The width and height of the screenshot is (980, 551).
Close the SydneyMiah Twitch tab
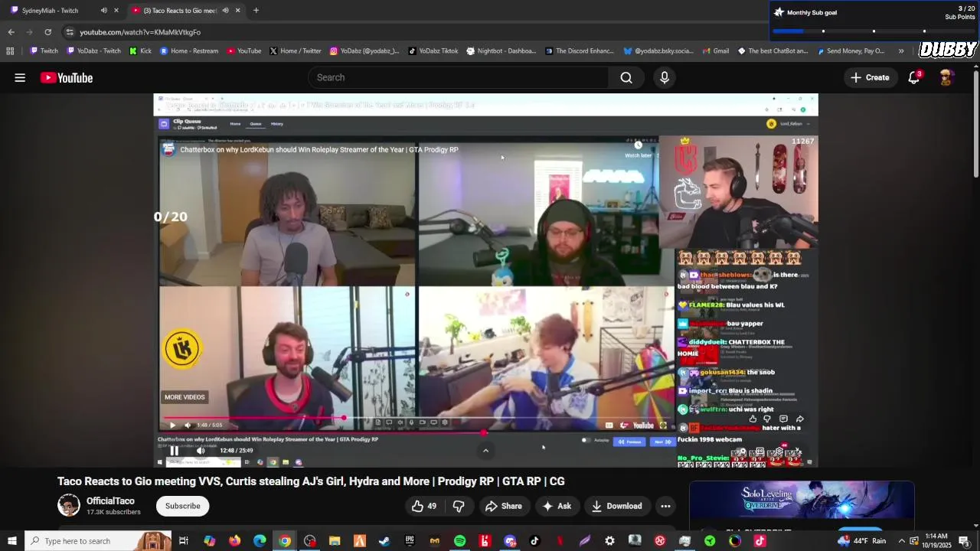116,10
